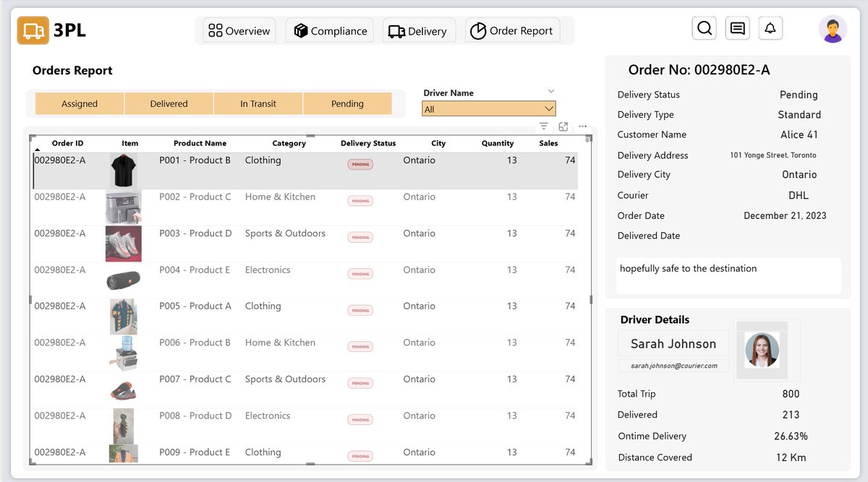Open the Order Report tab
The width and height of the screenshot is (868, 482).
[x=512, y=30]
